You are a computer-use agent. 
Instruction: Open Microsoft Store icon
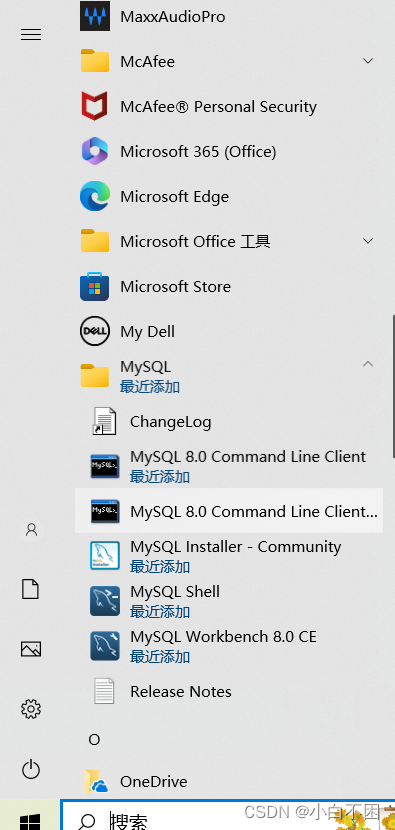(95, 286)
